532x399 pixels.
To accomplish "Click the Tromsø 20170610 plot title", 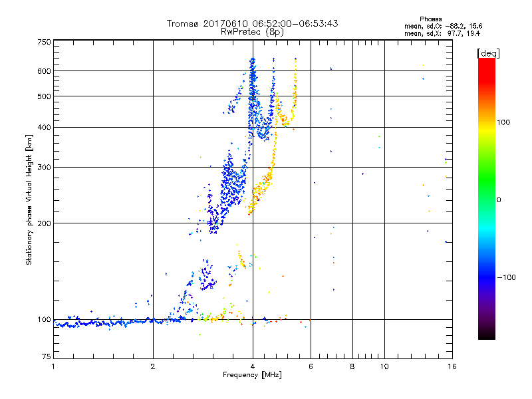I will tap(252, 23).
